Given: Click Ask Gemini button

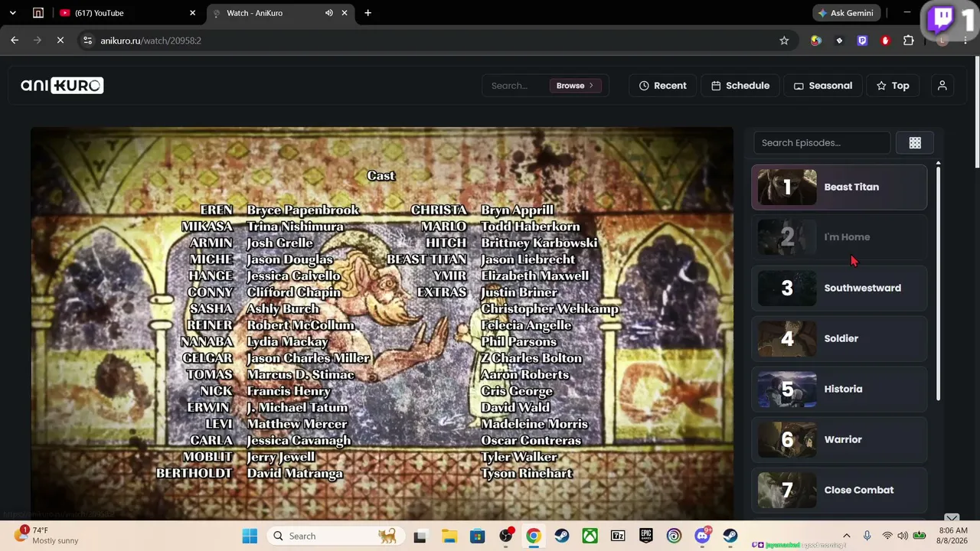Looking at the screenshot, I should 845,13.
